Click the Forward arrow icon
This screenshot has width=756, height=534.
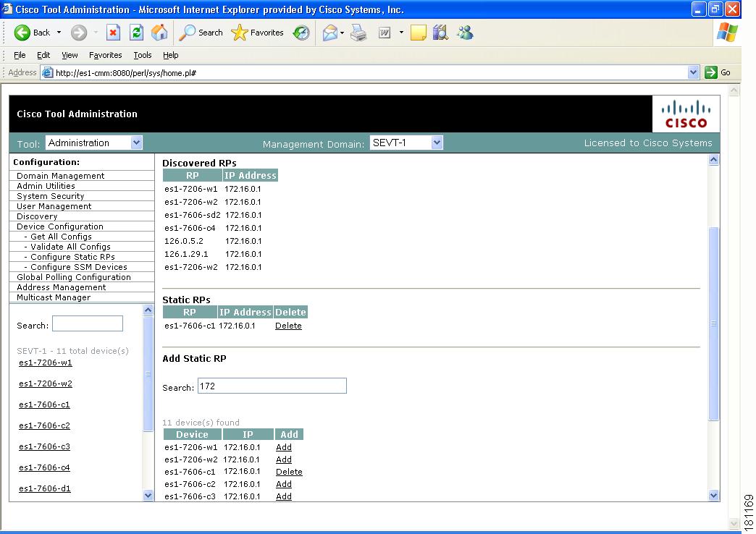pyautogui.click(x=79, y=33)
